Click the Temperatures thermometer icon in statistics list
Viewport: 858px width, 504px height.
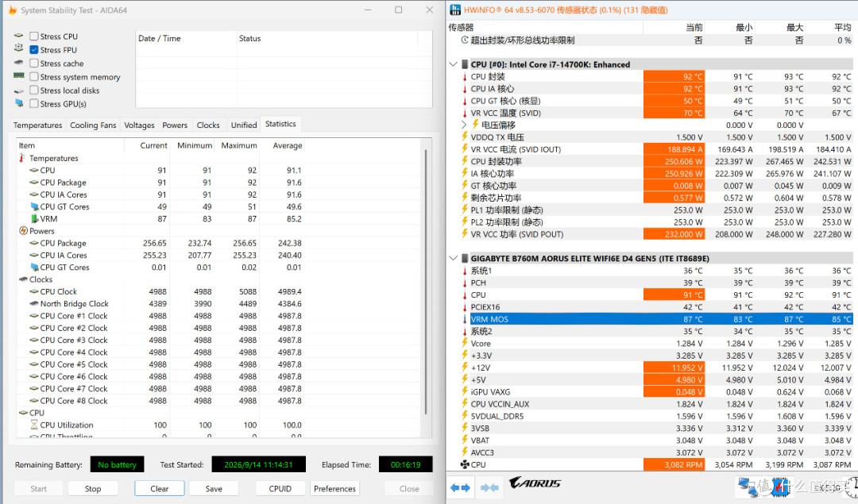click(x=22, y=158)
